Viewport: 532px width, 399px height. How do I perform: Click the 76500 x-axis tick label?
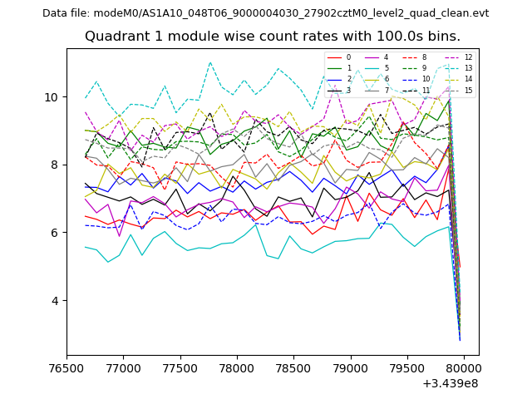67,367
